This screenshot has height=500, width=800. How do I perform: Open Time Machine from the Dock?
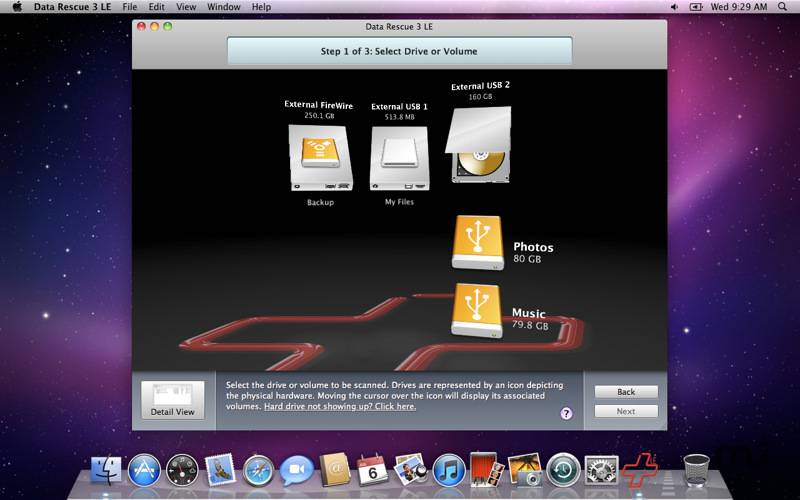(563, 470)
